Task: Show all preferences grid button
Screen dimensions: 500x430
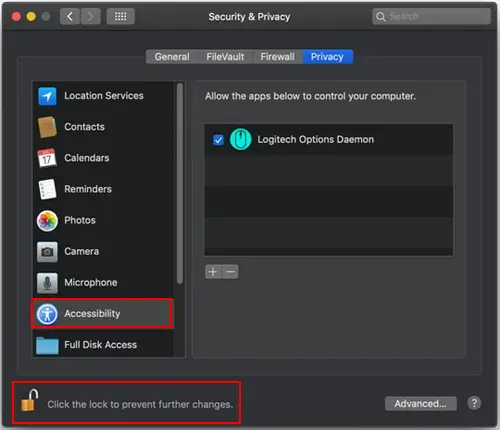Action: pyautogui.click(x=121, y=16)
